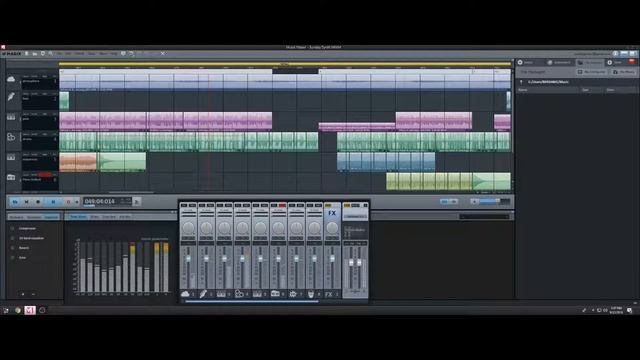This screenshot has width=640, height=360.
Task: Switch to the Keyboard tab
Action: coord(16,217)
